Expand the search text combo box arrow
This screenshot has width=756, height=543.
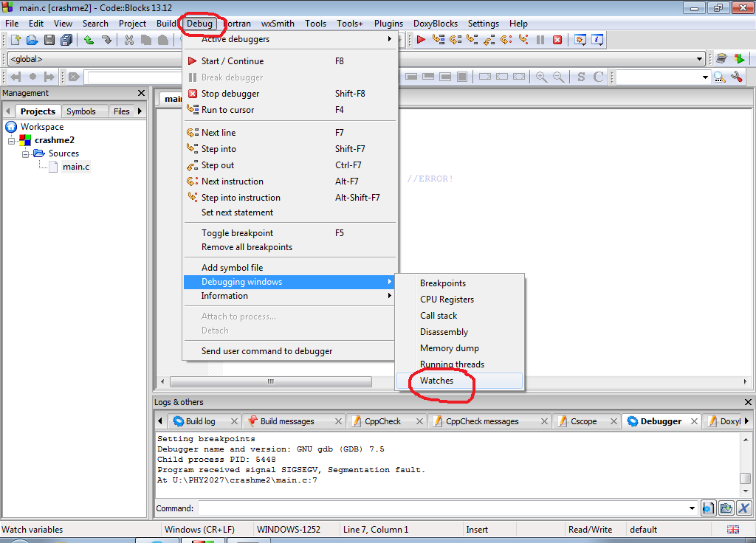705,77
